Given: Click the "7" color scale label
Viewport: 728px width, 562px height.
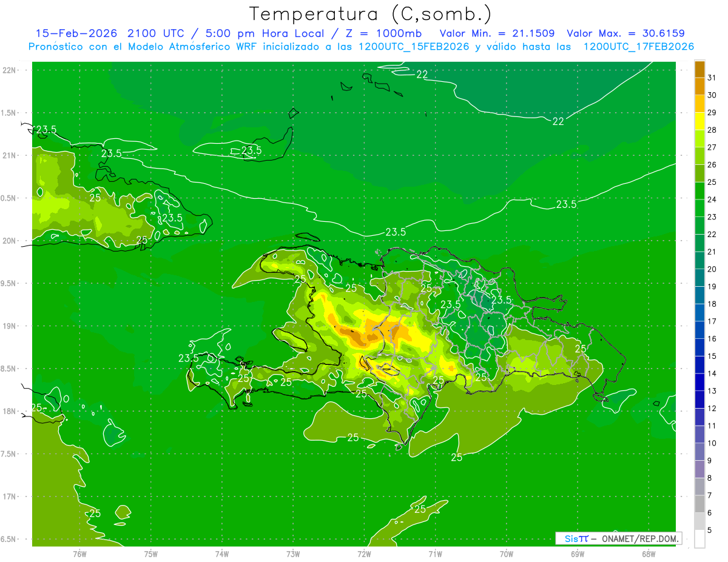Looking at the screenshot, I should tap(710, 496).
